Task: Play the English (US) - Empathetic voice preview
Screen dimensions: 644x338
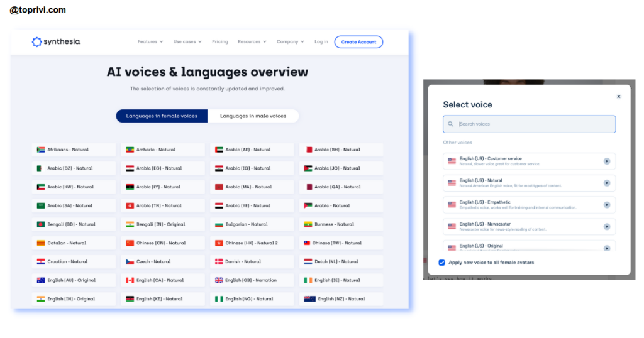Action: [x=607, y=205]
